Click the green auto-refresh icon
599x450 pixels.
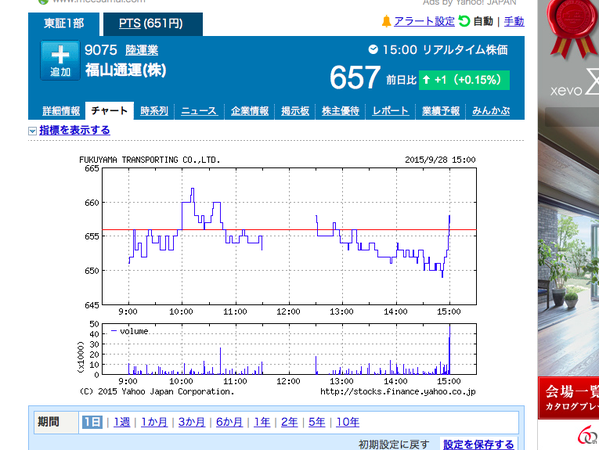[464, 21]
